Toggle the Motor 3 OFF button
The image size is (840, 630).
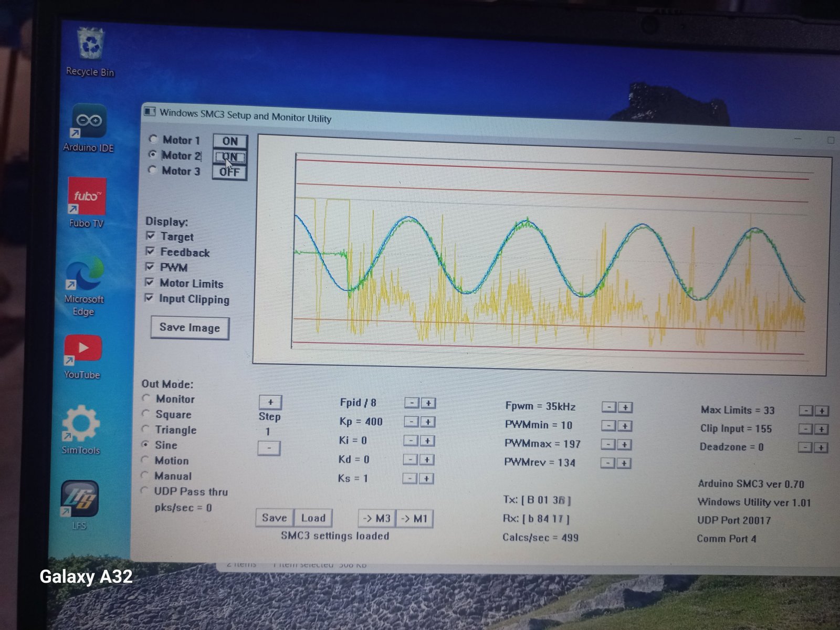click(x=229, y=172)
